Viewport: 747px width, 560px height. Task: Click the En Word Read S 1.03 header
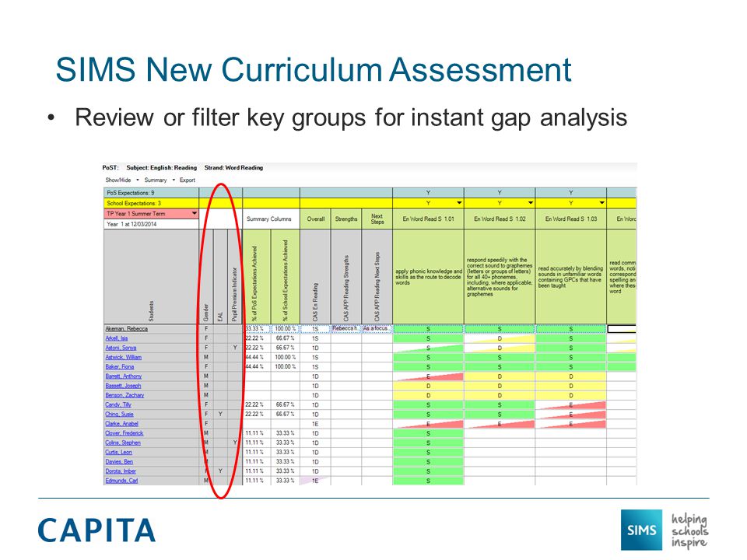(x=571, y=219)
